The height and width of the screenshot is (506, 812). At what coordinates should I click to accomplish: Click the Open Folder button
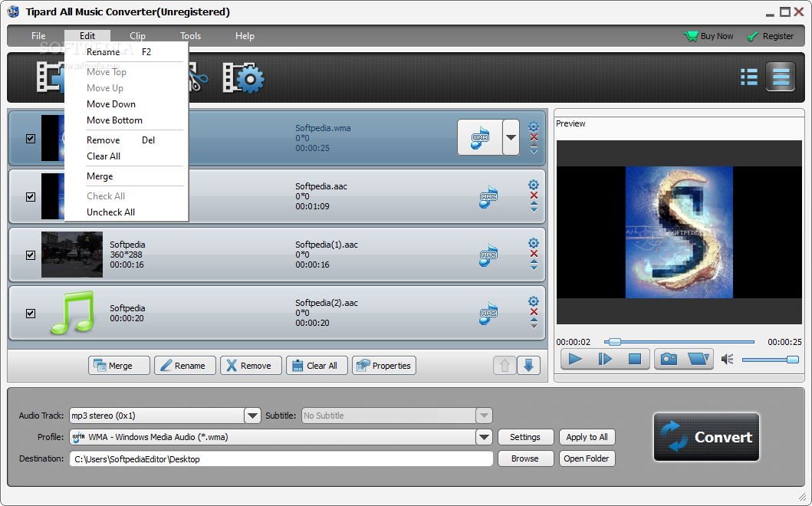coord(587,458)
